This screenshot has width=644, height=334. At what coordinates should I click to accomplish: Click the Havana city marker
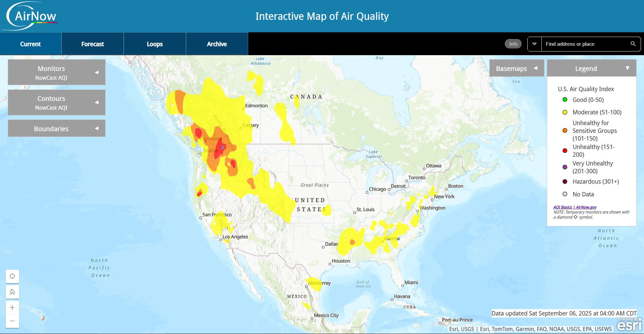click(392, 299)
